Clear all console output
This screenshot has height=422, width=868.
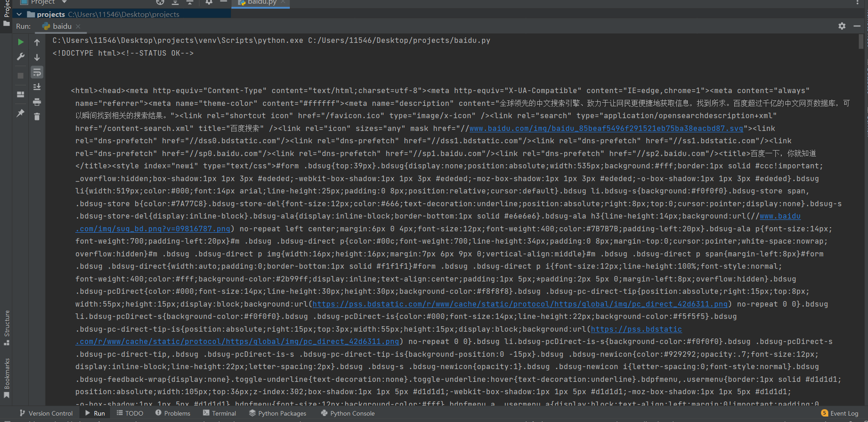point(37,117)
